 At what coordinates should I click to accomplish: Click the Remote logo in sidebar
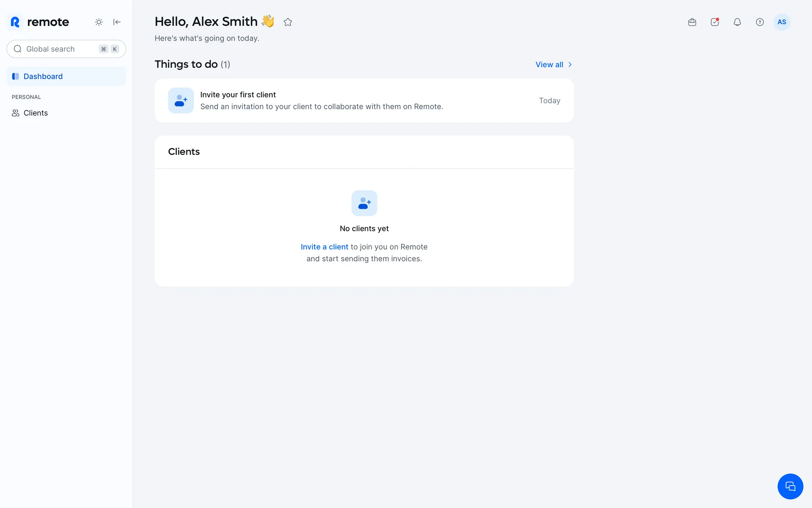40,22
